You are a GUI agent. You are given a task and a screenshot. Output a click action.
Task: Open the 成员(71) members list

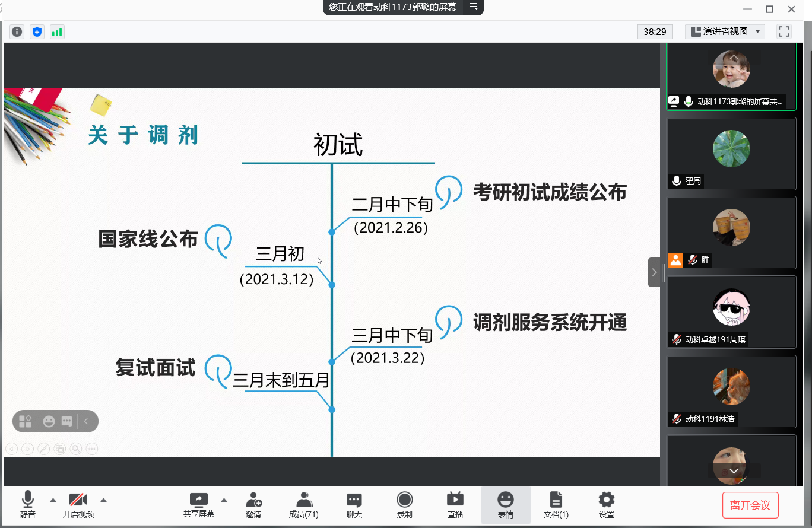point(304,505)
